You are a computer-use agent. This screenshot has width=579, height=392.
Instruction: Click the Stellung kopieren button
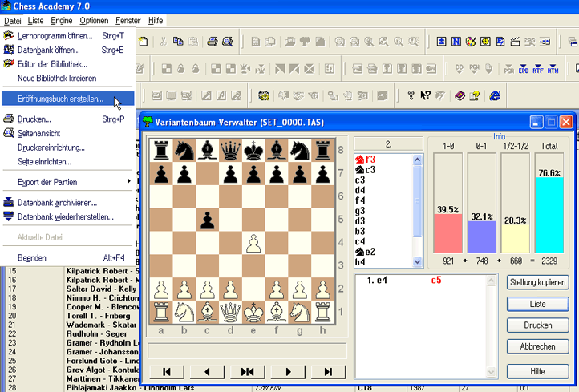click(x=537, y=282)
